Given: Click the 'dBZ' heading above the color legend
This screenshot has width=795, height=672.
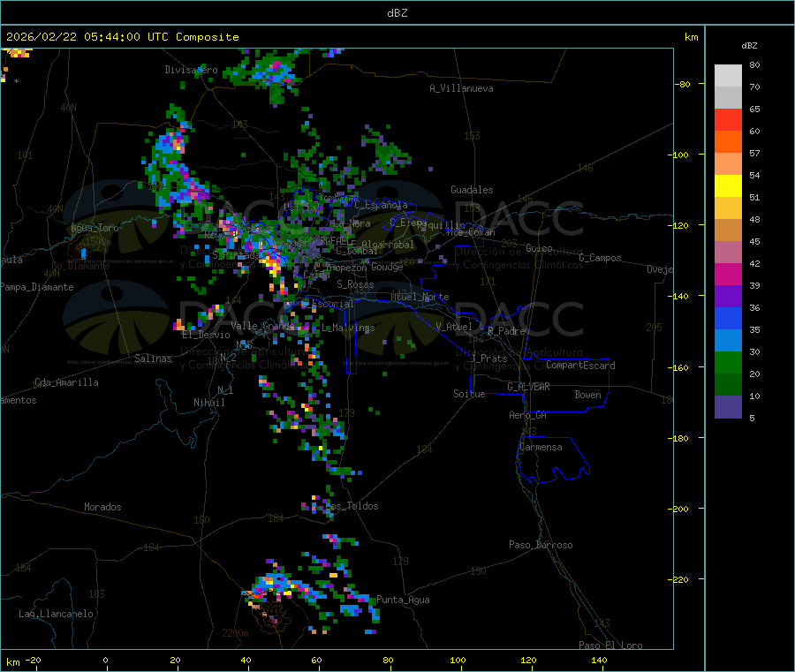Looking at the screenshot, I should tap(749, 46).
